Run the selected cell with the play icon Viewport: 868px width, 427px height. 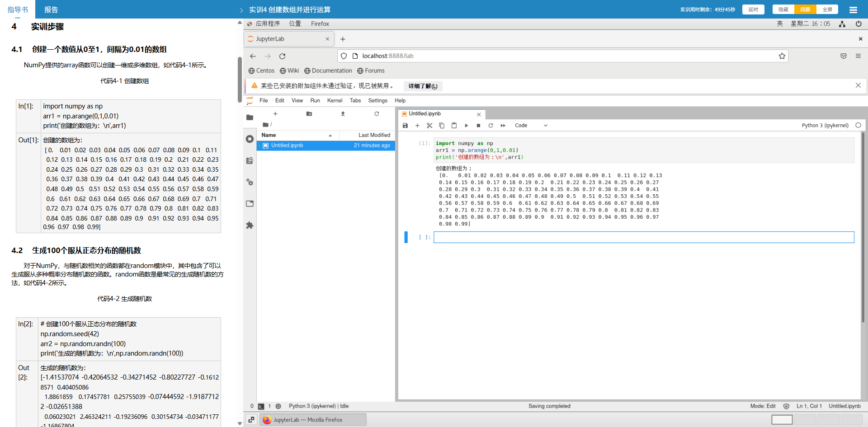click(466, 126)
